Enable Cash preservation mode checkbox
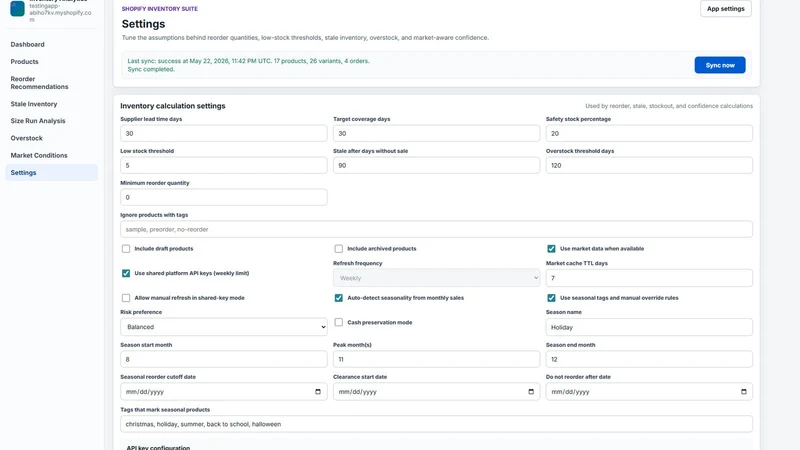 coord(339,322)
